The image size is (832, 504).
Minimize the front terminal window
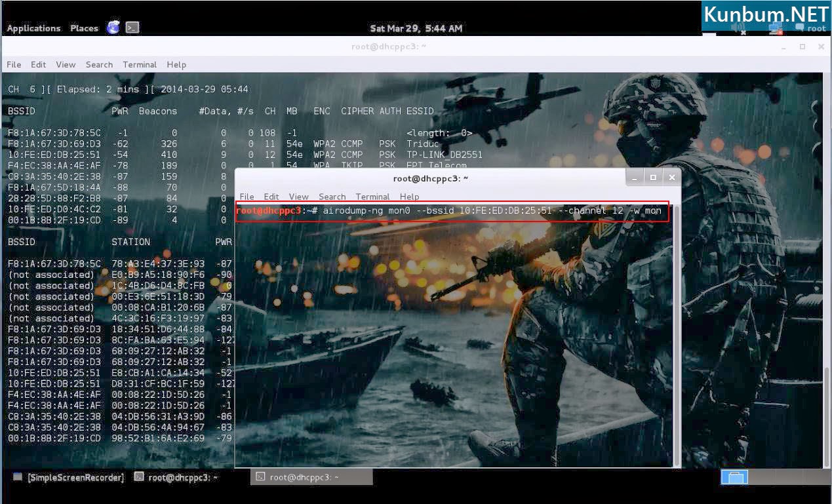[x=634, y=178]
